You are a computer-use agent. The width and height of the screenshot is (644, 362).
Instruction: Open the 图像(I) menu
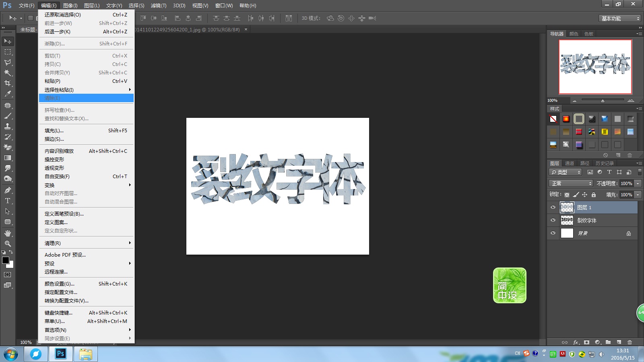70,6
